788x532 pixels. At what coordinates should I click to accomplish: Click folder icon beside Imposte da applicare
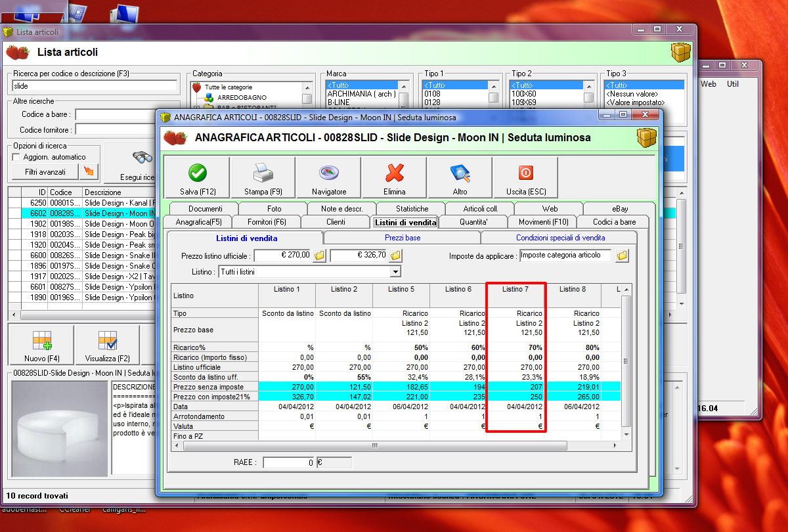[x=622, y=255]
